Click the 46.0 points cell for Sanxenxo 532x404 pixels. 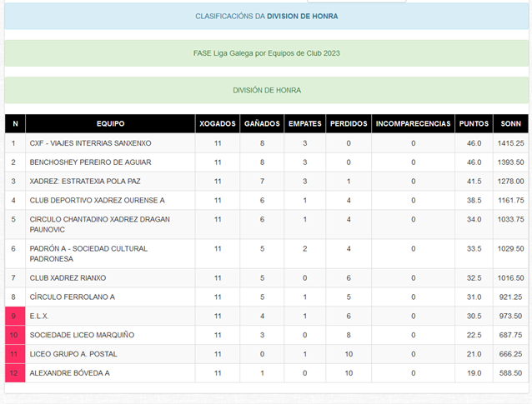click(x=474, y=143)
